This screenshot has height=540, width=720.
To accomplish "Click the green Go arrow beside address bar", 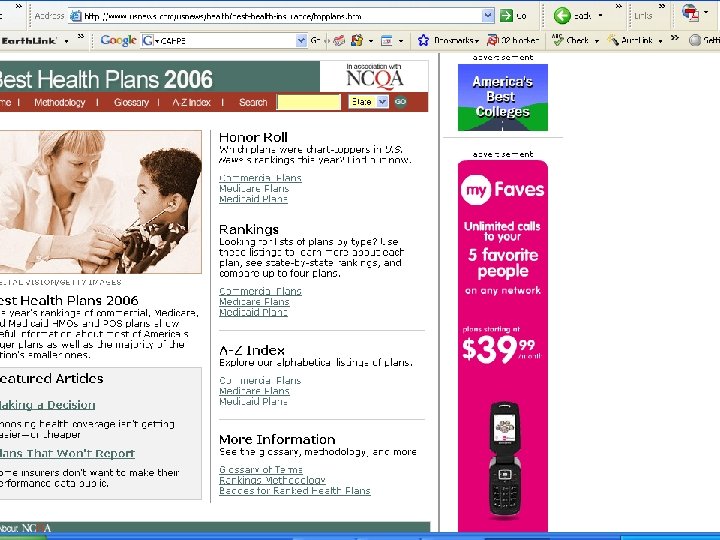I will [506, 16].
